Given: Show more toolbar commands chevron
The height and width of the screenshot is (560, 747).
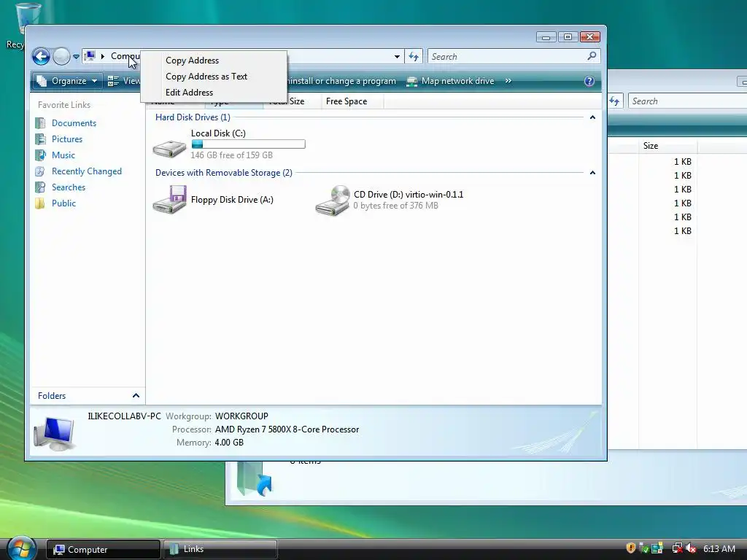Looking at the screenshot, I should [508, 81].
